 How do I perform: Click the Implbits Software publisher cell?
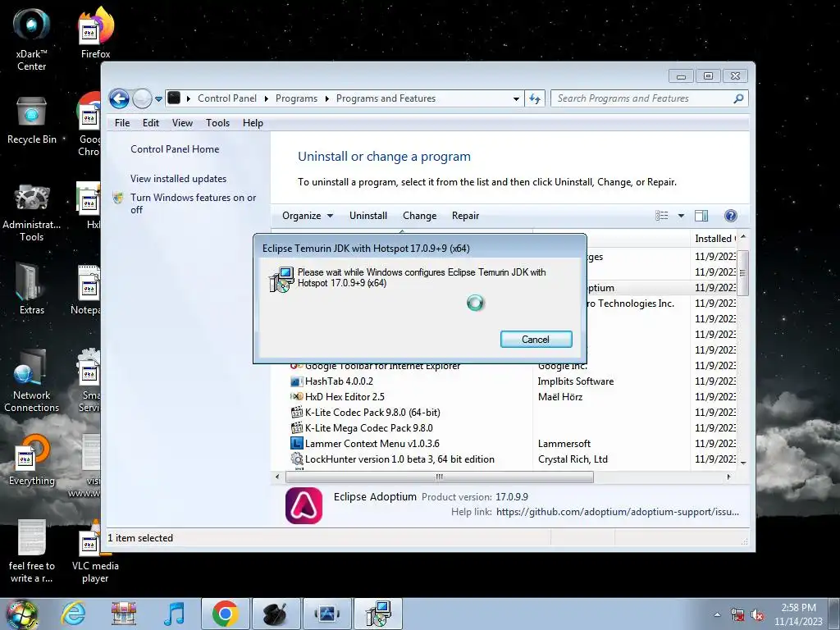point(575,381)
